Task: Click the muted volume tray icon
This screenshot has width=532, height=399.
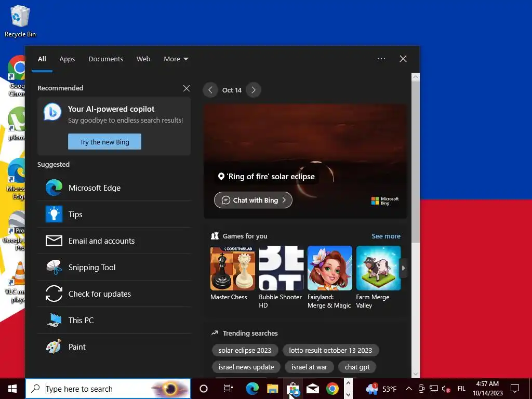Action: (x=446, y=389)
